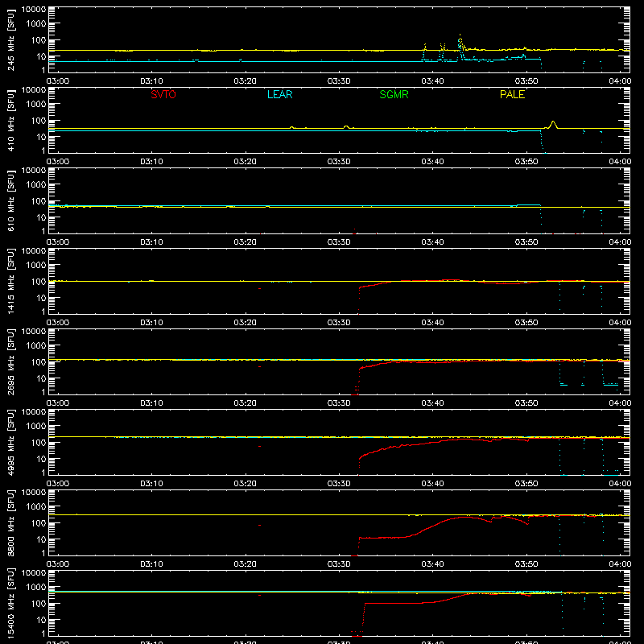Image resolution: width=644 pixels, height=644 pixels.
Task: Select the '410 MHz [SFU]' axis title
Action: click(10, 121)
